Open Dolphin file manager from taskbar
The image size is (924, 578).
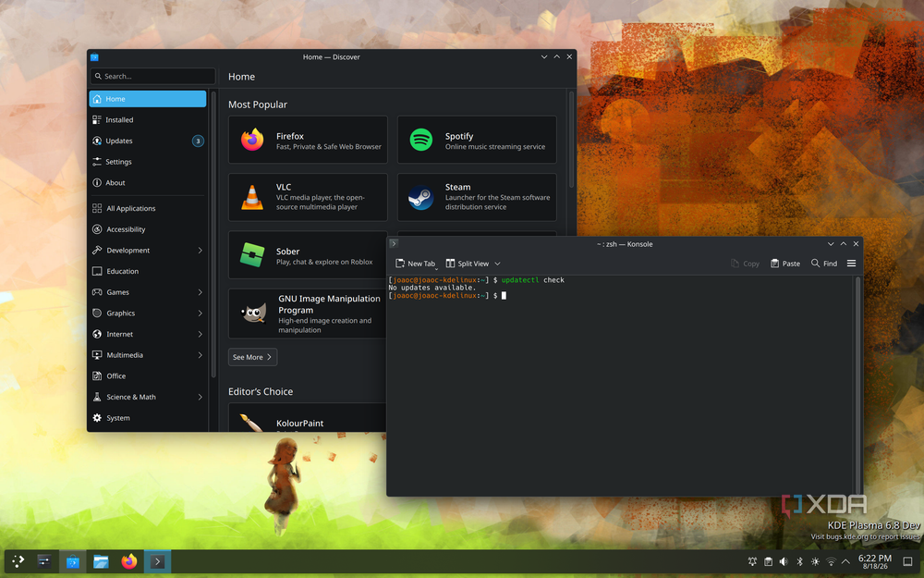pos(101,561)
